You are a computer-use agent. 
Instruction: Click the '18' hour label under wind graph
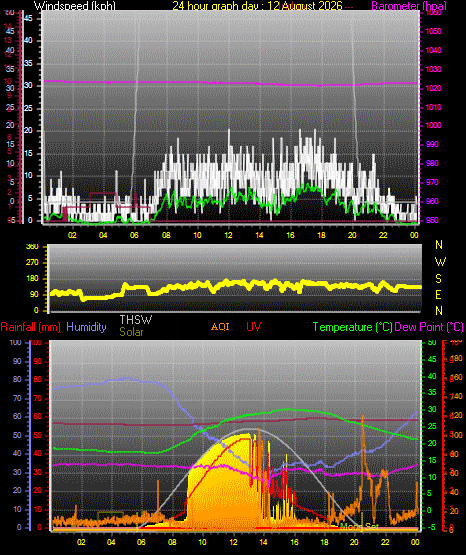pyautogui.click(x=321, y=235)
